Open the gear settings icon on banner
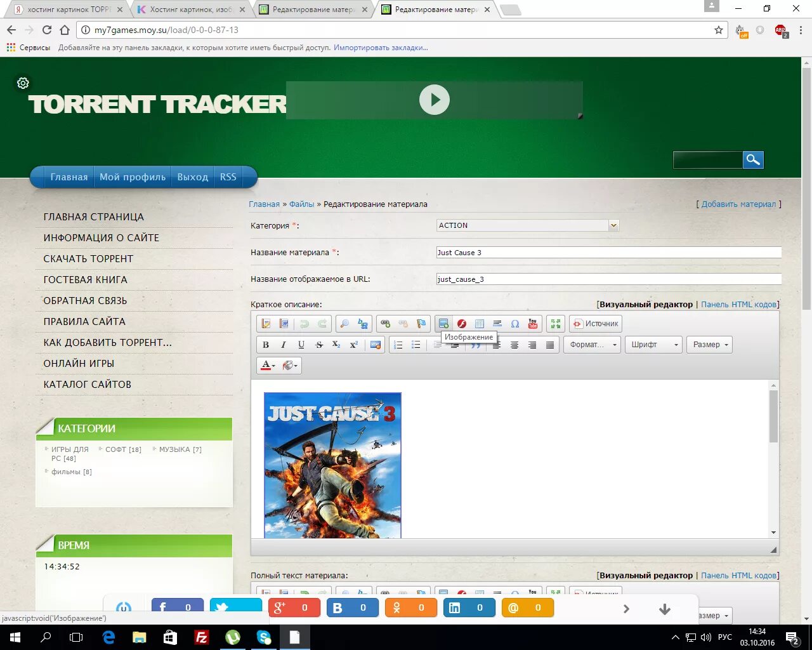The width and height of the screenshot is (812, 650). coord(23,83)
